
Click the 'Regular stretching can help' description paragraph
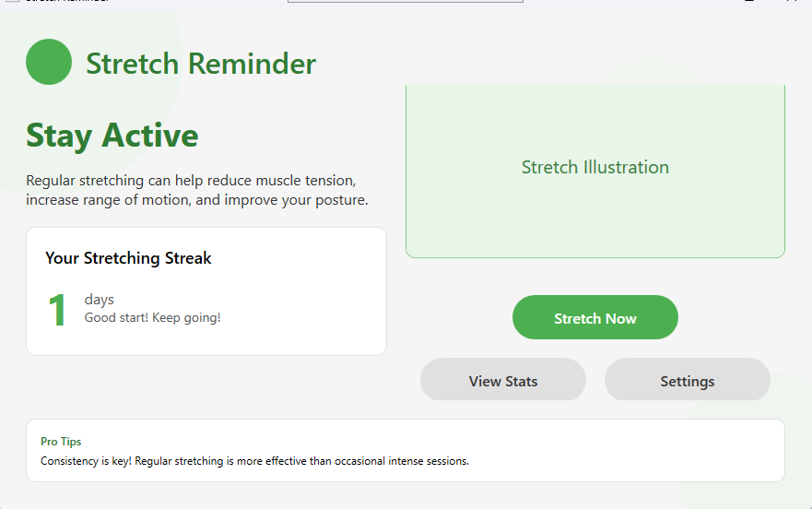coord(197,190)
